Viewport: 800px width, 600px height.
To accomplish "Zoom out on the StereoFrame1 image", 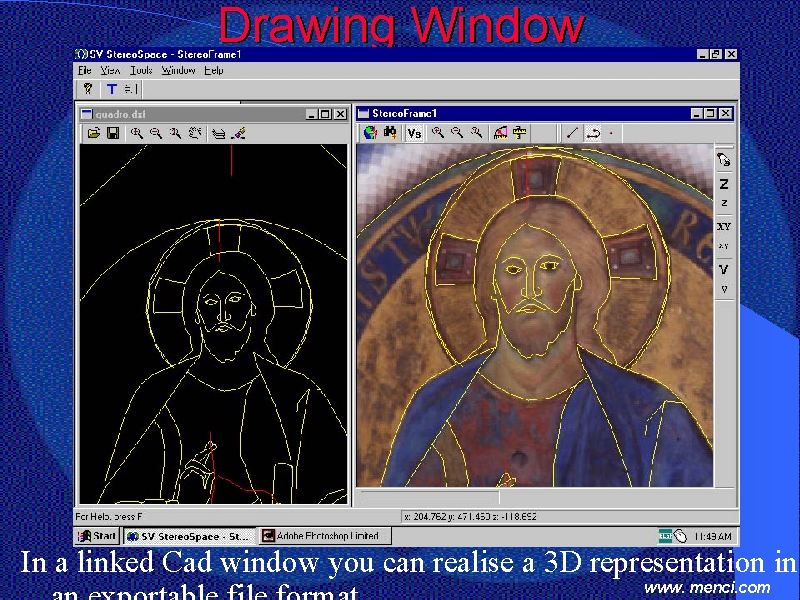I will [457, 133].
